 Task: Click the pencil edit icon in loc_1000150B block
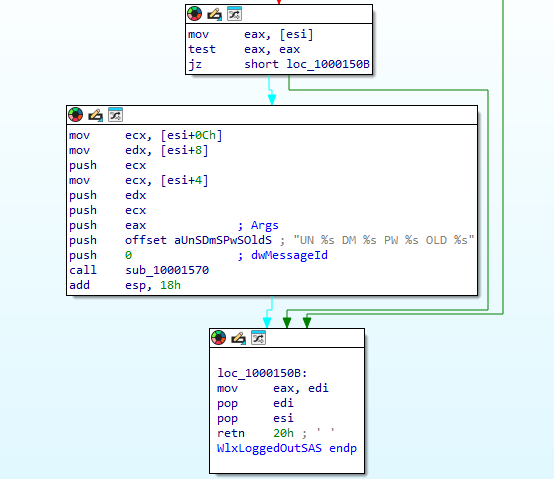click(x=238, y=338)
